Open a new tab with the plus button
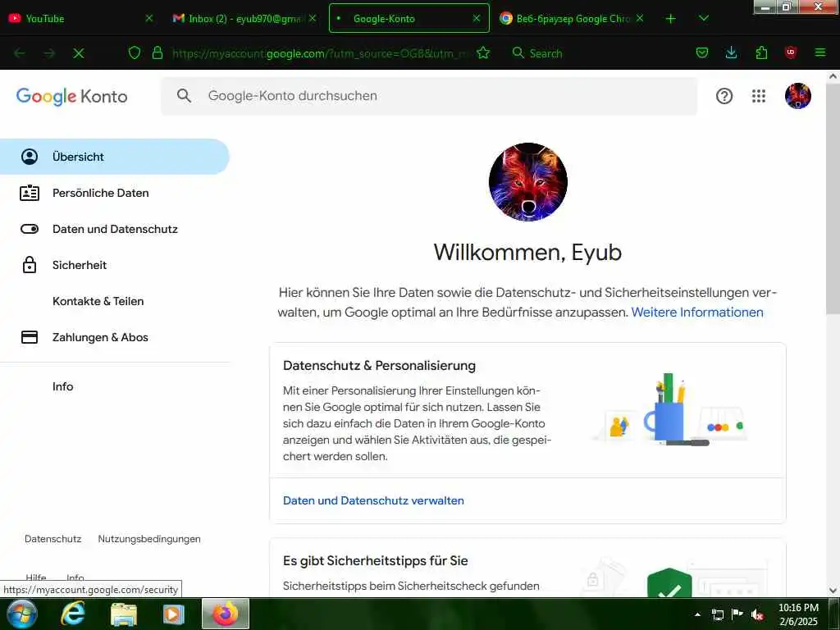This screenshot has height=630, width=840. pos(671,19)
